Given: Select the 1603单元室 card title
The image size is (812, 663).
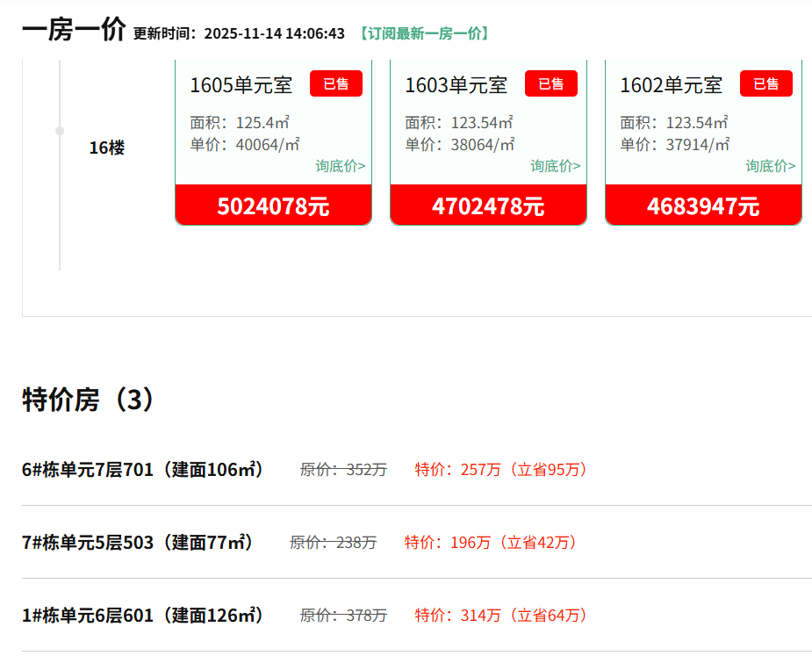Looking at the screenshot, I should click(x=456, y=85).
